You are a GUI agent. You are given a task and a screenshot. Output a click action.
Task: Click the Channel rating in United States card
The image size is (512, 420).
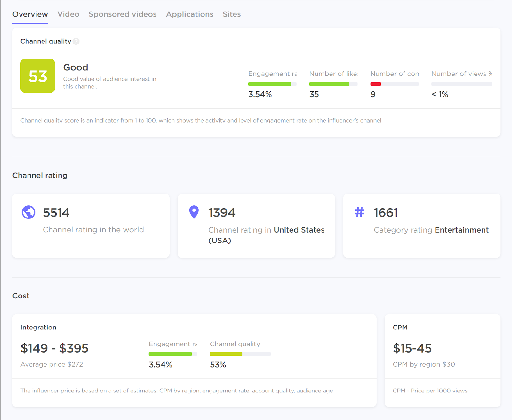tap(256, 226)
